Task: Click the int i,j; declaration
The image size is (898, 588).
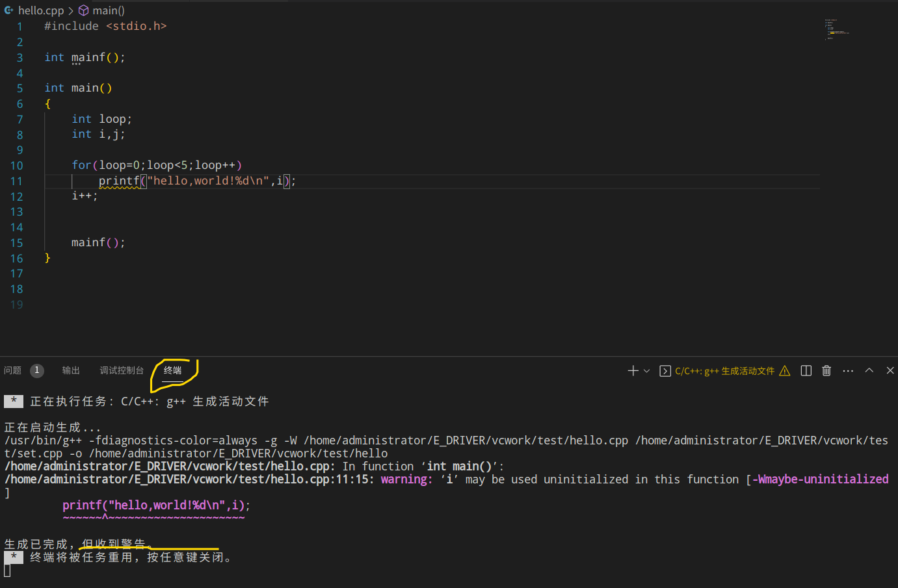Action: click(x=98, y=134)
